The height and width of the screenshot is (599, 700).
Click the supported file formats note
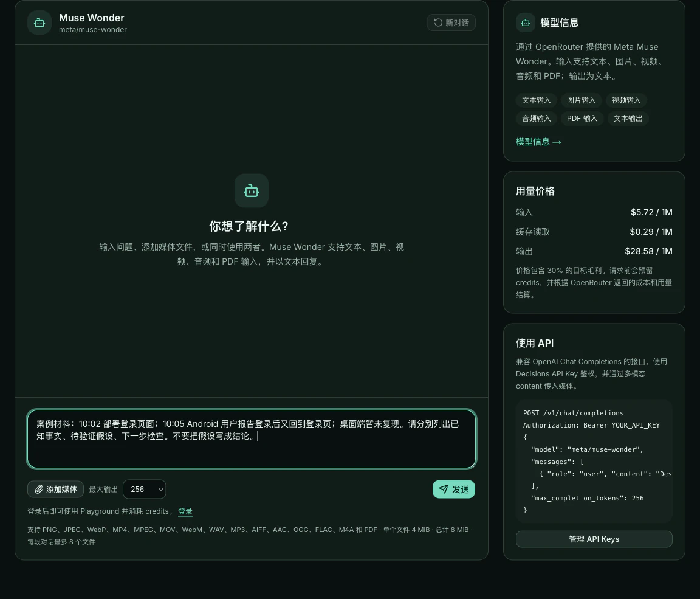click(250, 536)
